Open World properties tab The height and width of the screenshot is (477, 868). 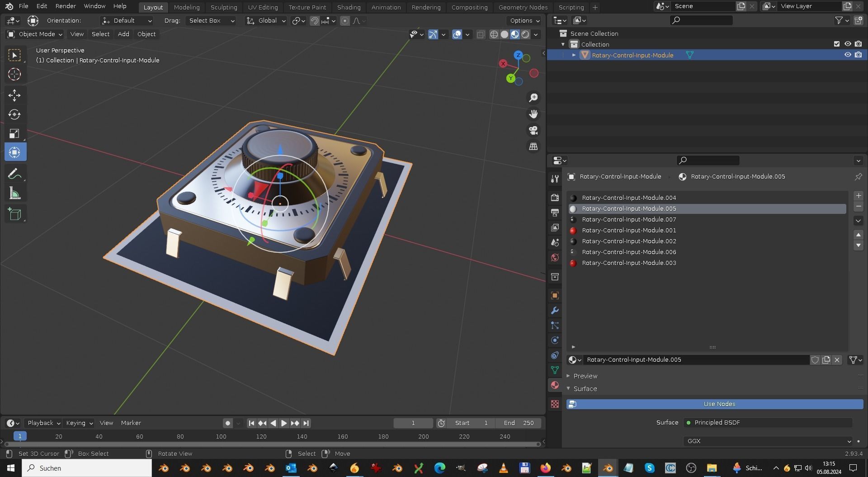555,257
